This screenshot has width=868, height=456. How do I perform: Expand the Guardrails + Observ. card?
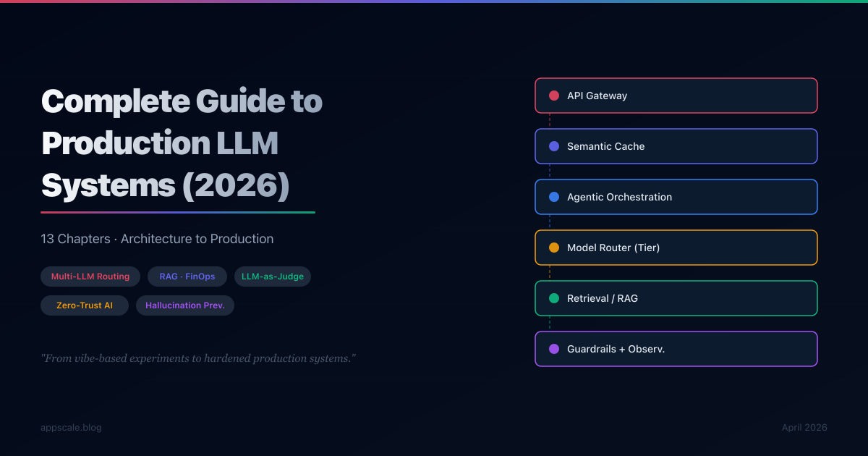[676, 348]
